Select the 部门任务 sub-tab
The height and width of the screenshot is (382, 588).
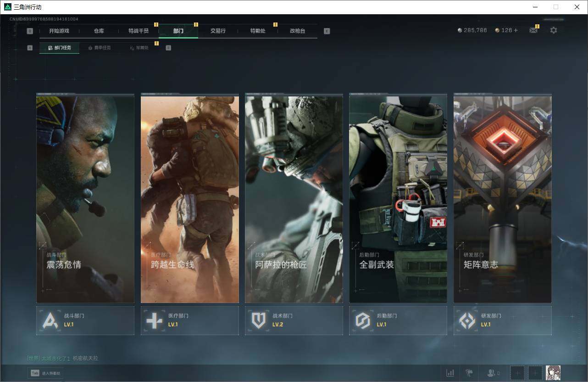(60, 48)
